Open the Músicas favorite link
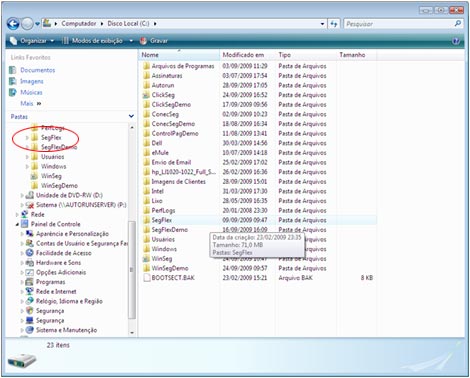 31,92
